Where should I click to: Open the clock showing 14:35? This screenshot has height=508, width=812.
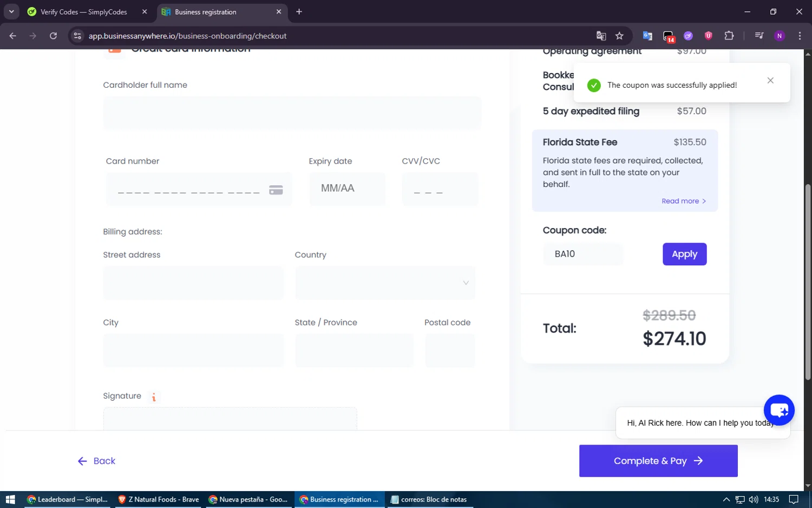(x=771, y=499)
